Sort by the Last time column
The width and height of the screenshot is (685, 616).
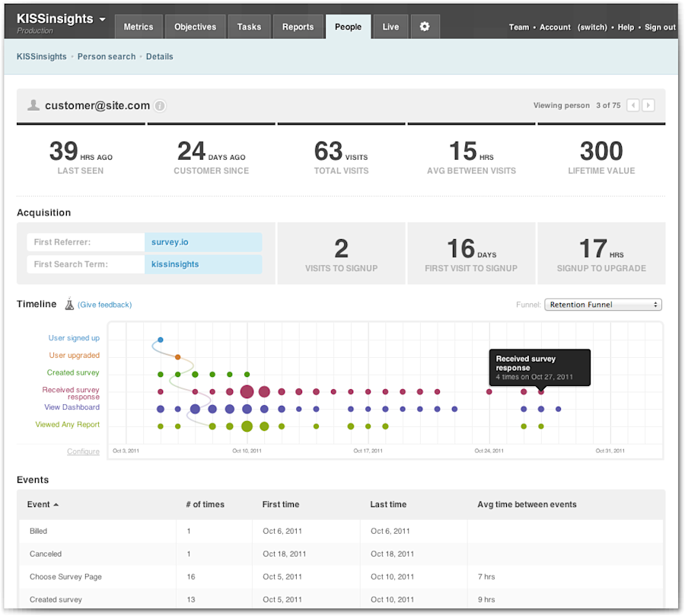388,505
